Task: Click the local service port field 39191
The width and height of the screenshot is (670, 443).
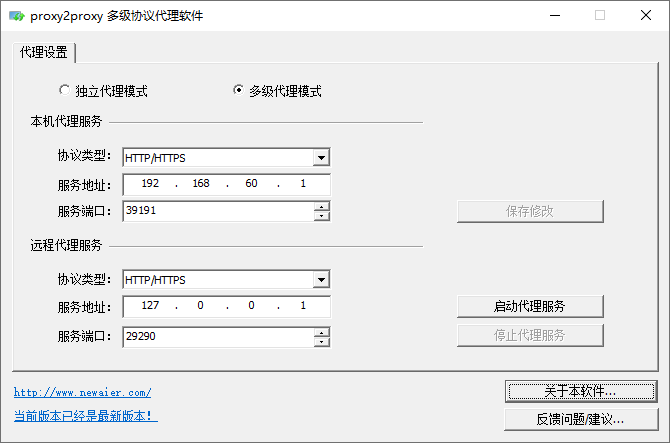Action: 217,211
